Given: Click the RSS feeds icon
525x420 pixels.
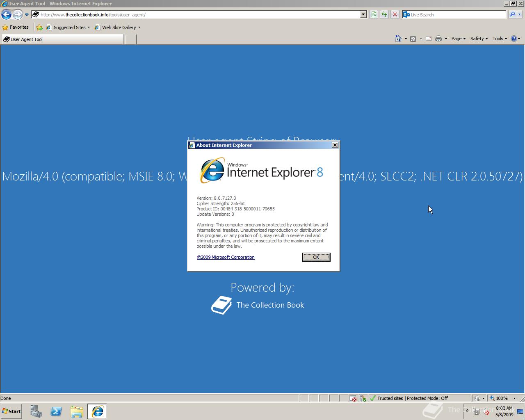Looking at the screenshot, I should 413,39.
